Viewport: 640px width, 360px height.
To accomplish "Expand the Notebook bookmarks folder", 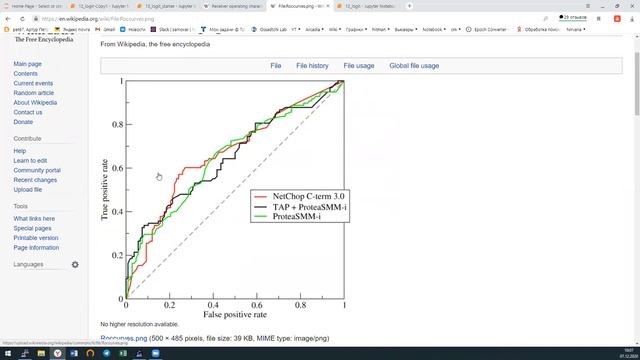I will click(434, 29).
